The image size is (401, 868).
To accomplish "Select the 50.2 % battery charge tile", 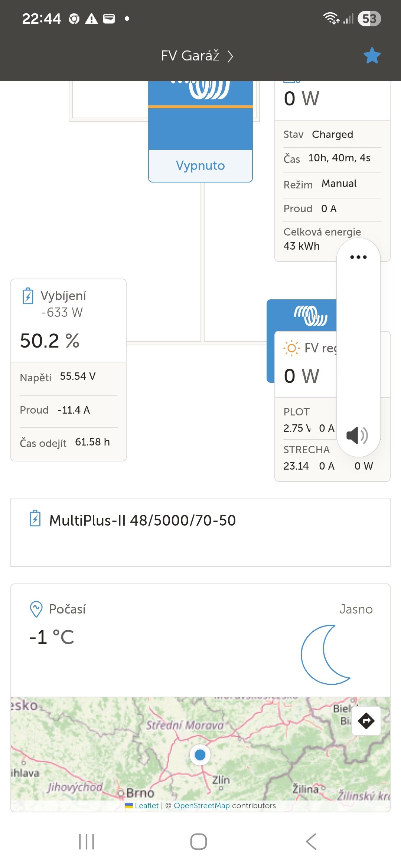I will (50, 341).
